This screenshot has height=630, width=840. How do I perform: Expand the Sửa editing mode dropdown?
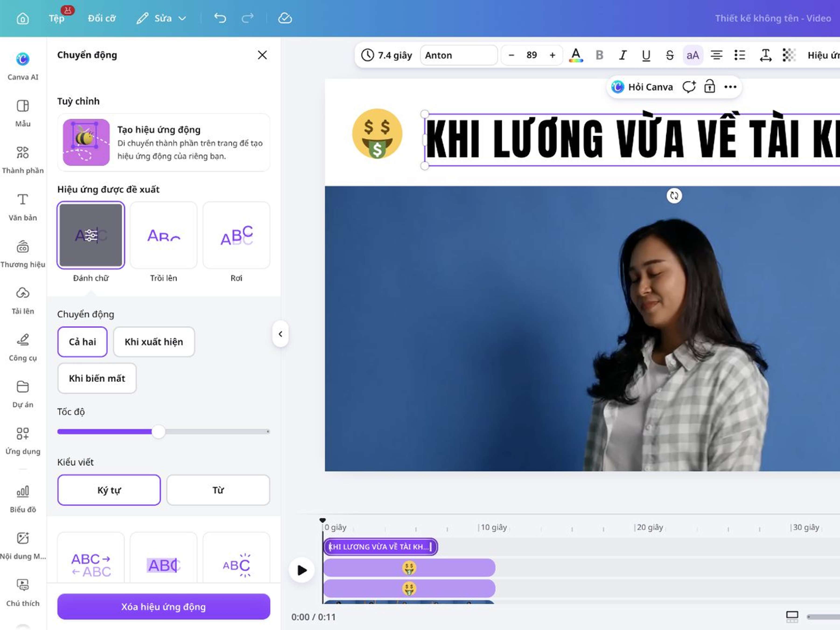pyautogui.click(x=161, y=18)
